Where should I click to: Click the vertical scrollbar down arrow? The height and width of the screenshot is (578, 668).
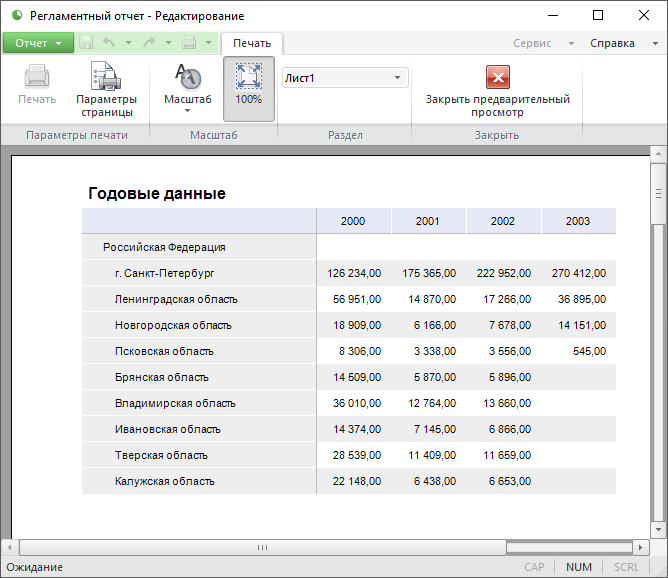tap(657, 529)
